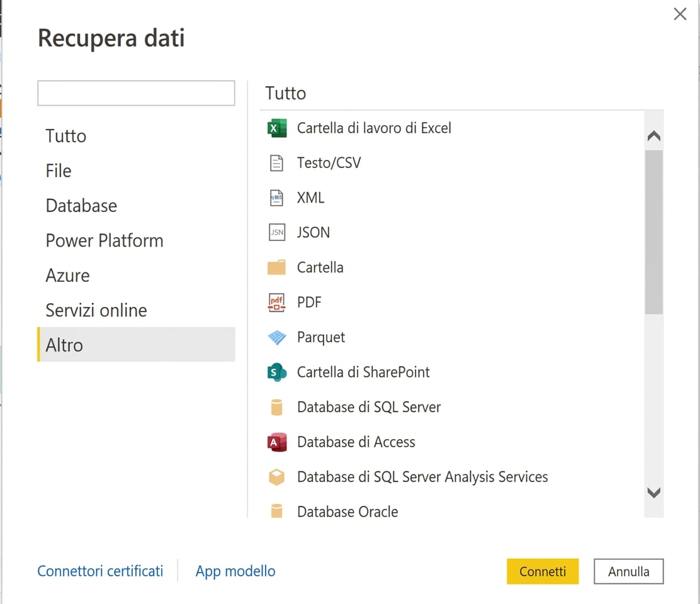
Task: Click the blue Parquet icon
Action: pyautogui.click(x=277, y=337)
